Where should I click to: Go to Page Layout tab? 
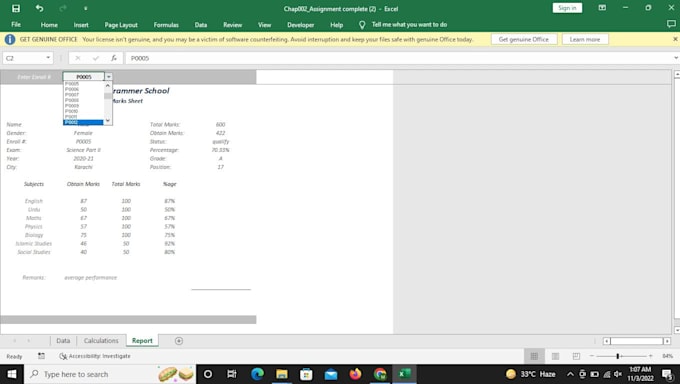click(121, 25)
